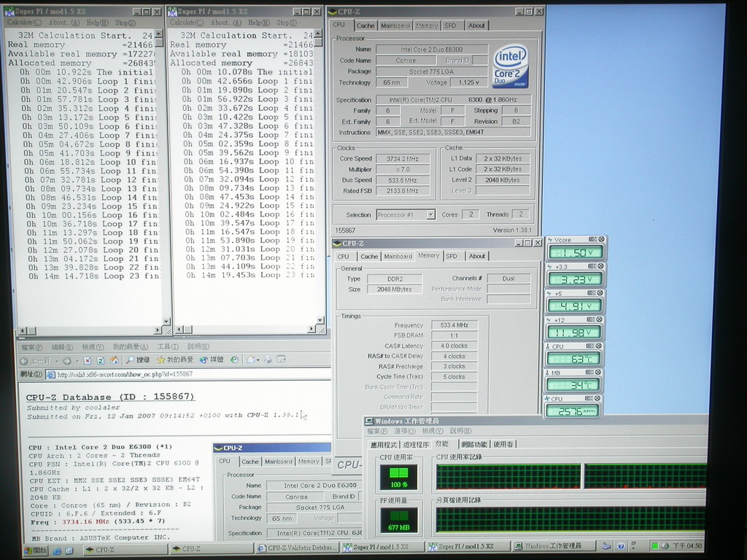Switch to Task Manager Networking (網路功能) tab
Screen dimensions: 747x560
coord(474,444)
